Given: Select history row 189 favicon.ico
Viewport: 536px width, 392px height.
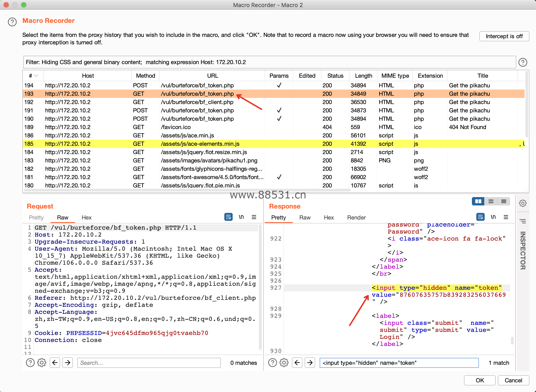Looking at the screenshot, I should click(273, 127).
